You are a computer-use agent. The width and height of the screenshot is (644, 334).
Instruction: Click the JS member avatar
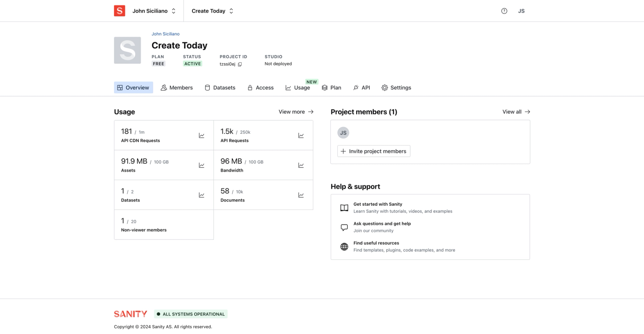(x=343, y=133)
